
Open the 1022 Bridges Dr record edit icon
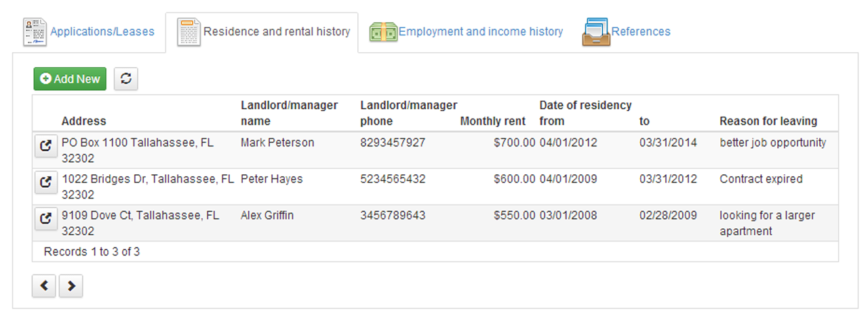[x=45, y=182]
